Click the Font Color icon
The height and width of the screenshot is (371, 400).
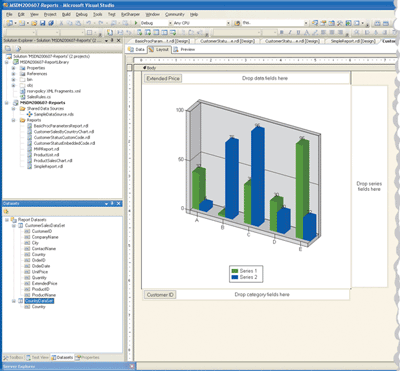tap(306, 32)
